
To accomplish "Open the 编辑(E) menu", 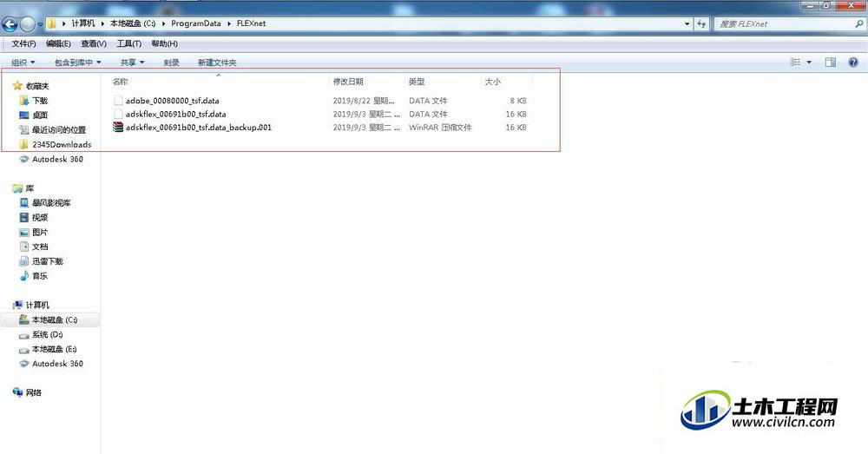I will (x=58, y=43).
